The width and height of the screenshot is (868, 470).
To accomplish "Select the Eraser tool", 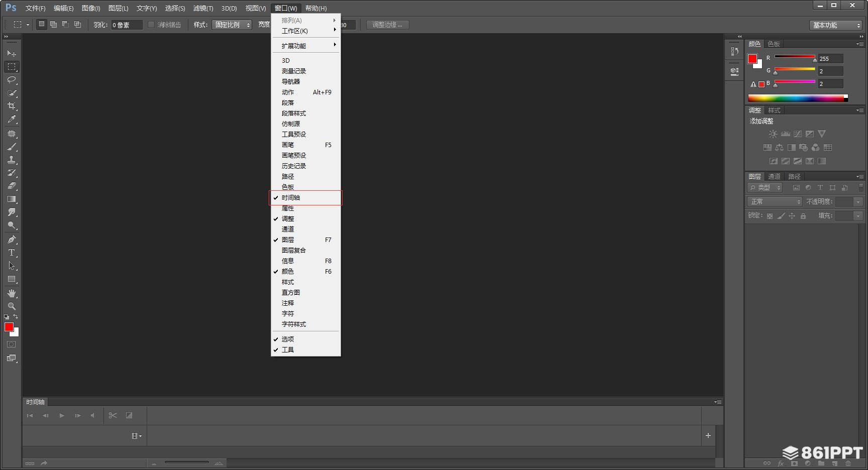I will 12,186.
